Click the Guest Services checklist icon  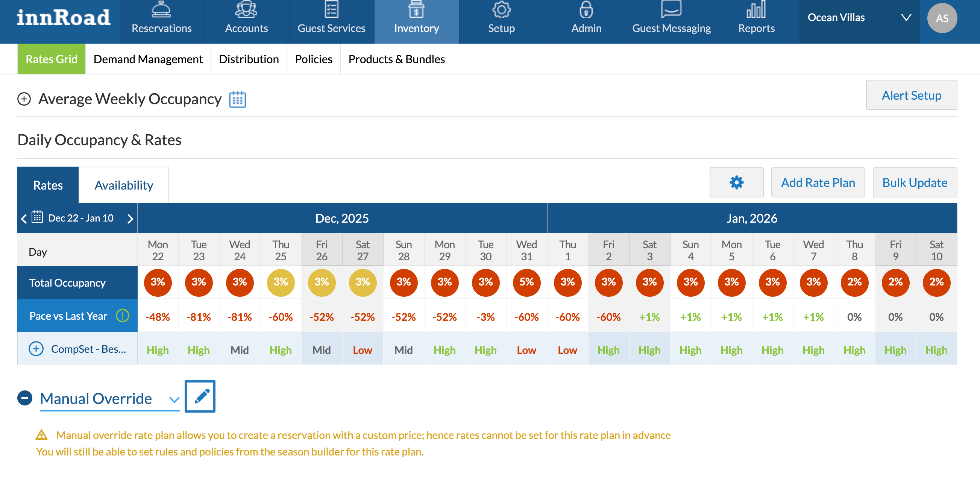point(331,10)
